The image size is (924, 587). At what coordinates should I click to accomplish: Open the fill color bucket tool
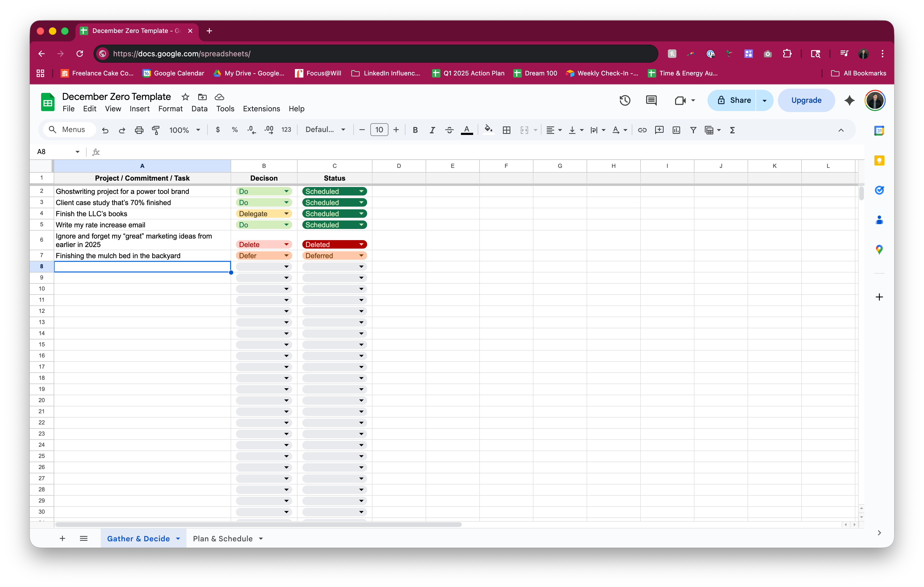pyautogui.click(x=488, y=130)
